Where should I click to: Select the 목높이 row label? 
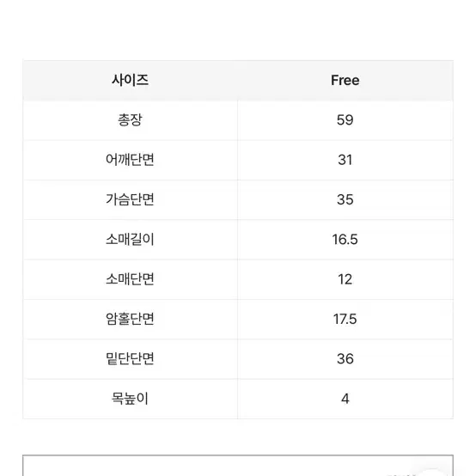[x=130, y=399]
